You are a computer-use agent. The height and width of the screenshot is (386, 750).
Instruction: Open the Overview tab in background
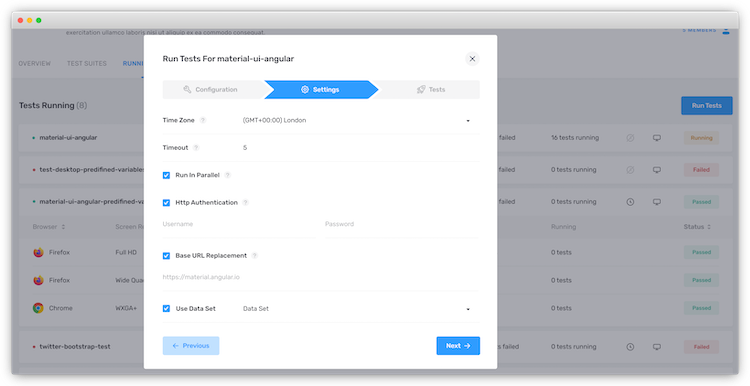point(34,64)
